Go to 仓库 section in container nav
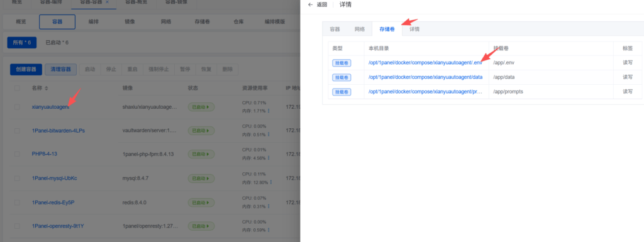Image resolution: width=644 pixels, height=242 pixels. (x=238, y=22)
